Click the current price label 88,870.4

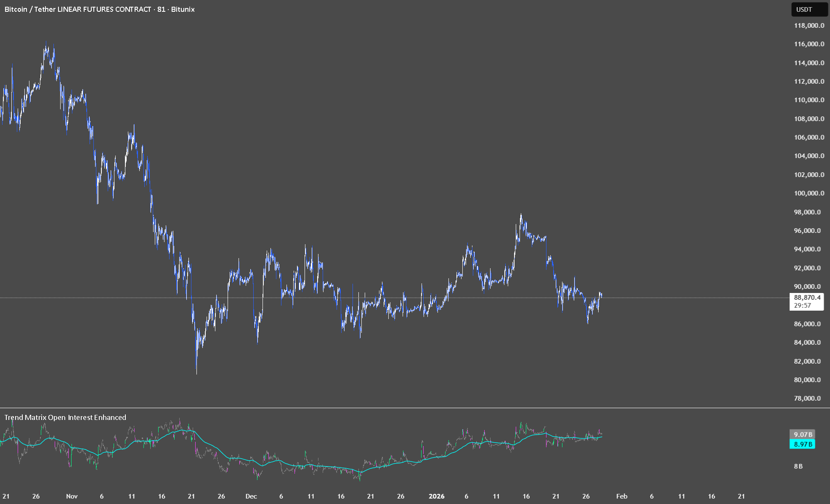807,298
